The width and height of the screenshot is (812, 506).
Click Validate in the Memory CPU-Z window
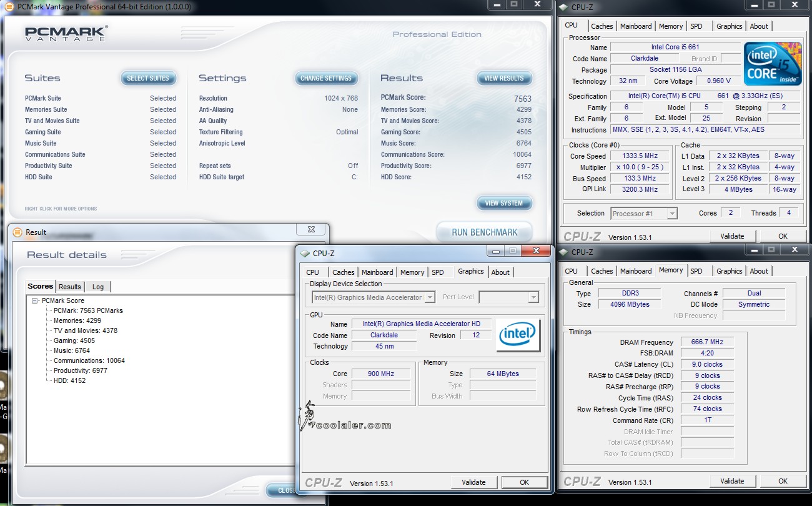732,481
